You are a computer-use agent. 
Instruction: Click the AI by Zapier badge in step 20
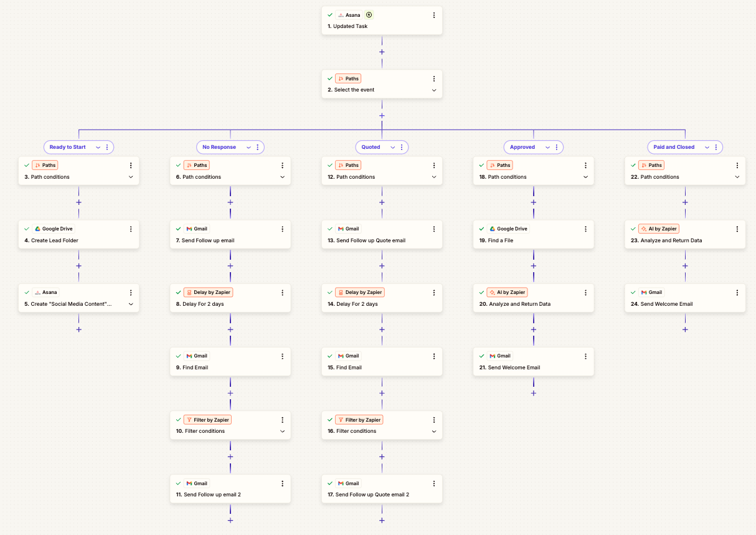(x=508, y=292)
